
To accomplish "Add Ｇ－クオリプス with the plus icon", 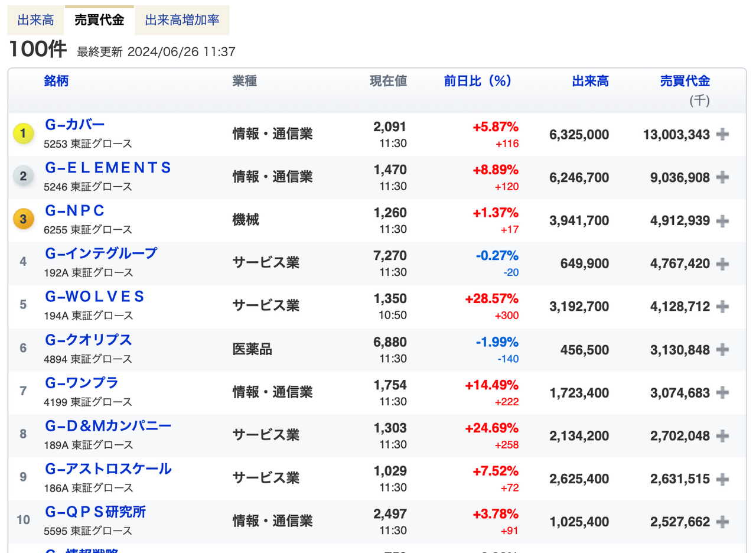I will click(721, 350).
